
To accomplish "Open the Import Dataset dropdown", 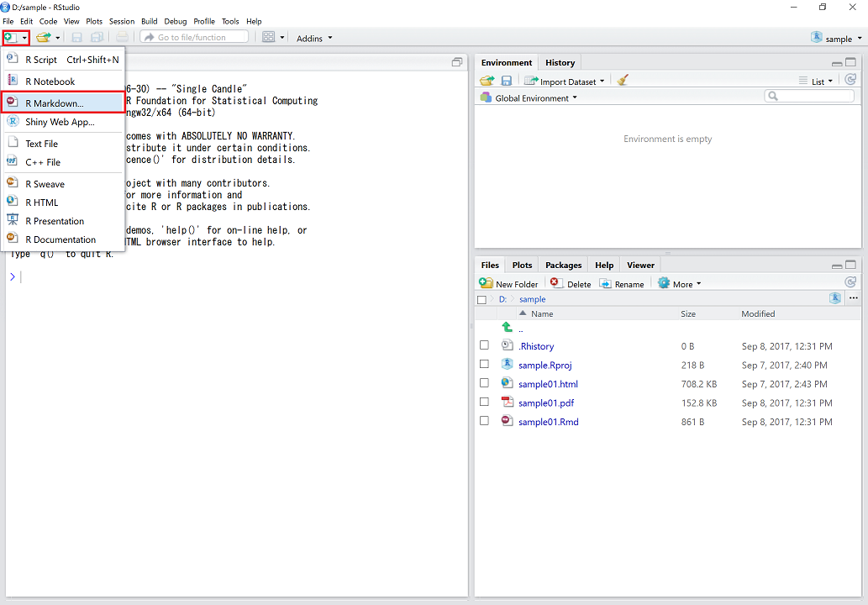I will pos(564,82).
